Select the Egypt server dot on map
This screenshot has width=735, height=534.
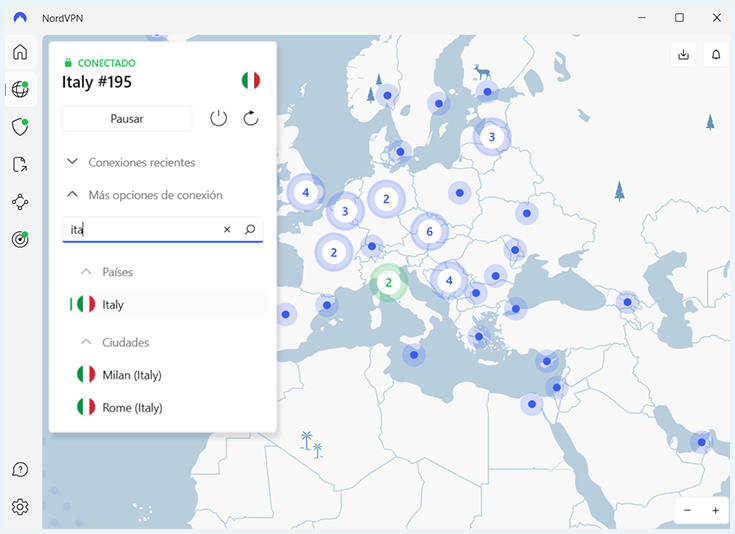pos(532,404)
